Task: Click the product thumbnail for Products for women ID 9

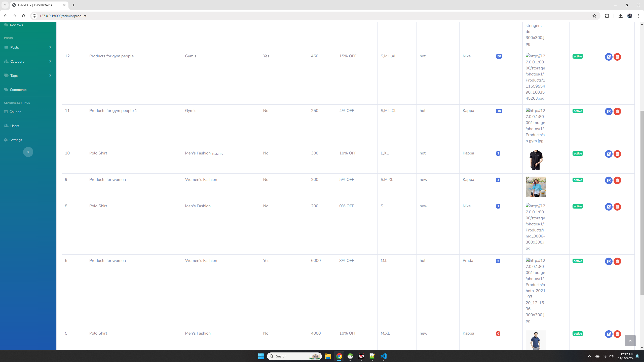Action: (536, 186)
